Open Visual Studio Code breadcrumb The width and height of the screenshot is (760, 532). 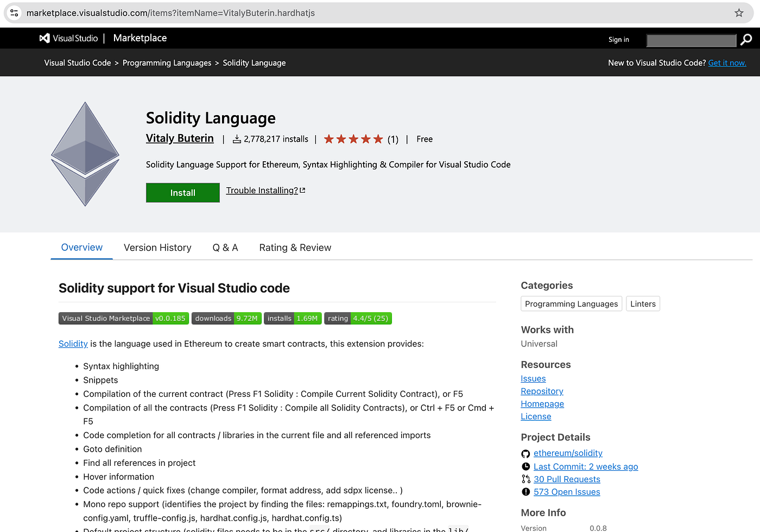click(x=78, y=63)
